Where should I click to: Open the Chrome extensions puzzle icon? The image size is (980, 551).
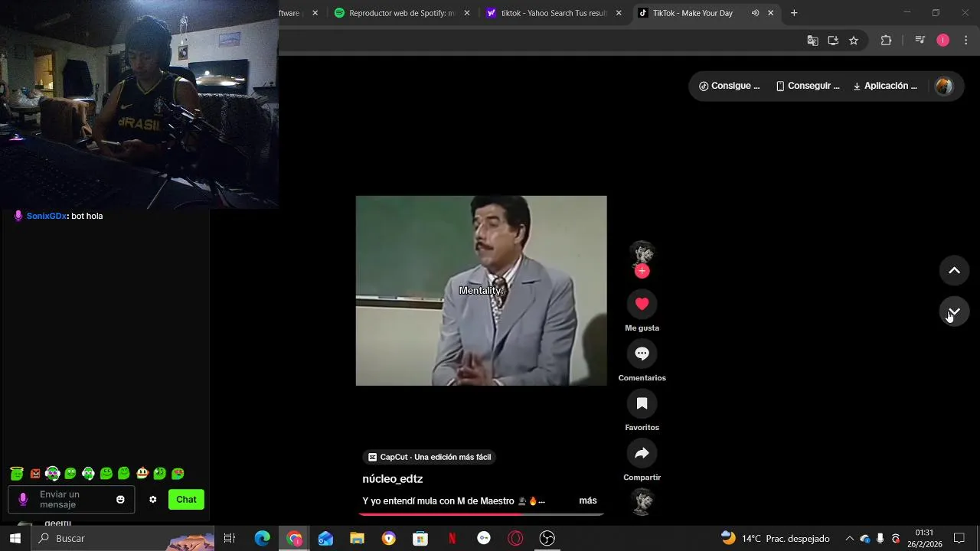point(886,41)
